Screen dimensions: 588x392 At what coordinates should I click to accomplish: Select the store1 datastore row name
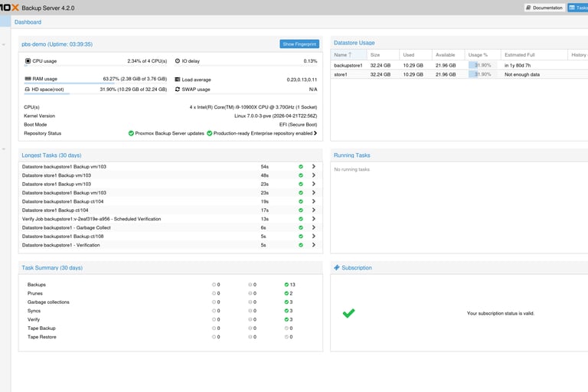tap(341, 74)
